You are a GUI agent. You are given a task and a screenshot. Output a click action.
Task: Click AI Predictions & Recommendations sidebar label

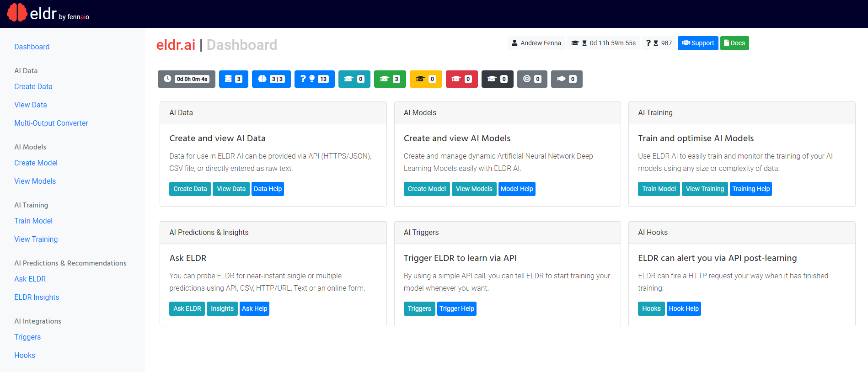(70, 263)
